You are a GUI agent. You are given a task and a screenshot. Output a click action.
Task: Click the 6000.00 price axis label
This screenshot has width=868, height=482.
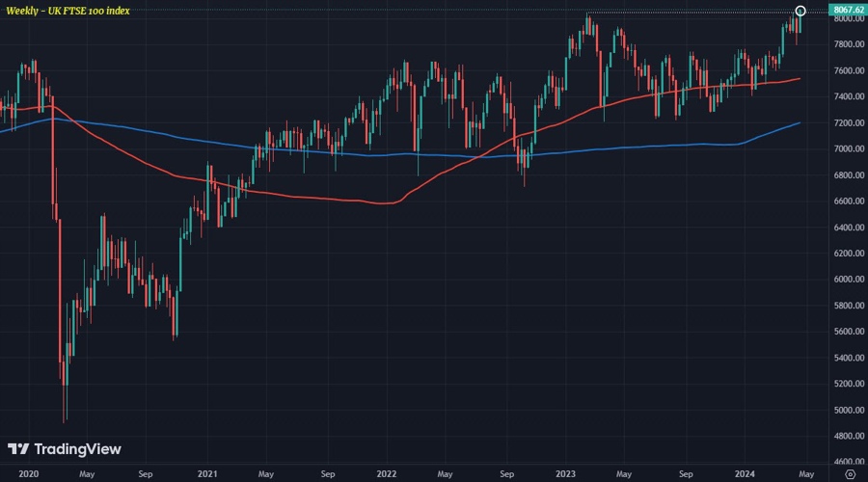(x=847, y=280)
